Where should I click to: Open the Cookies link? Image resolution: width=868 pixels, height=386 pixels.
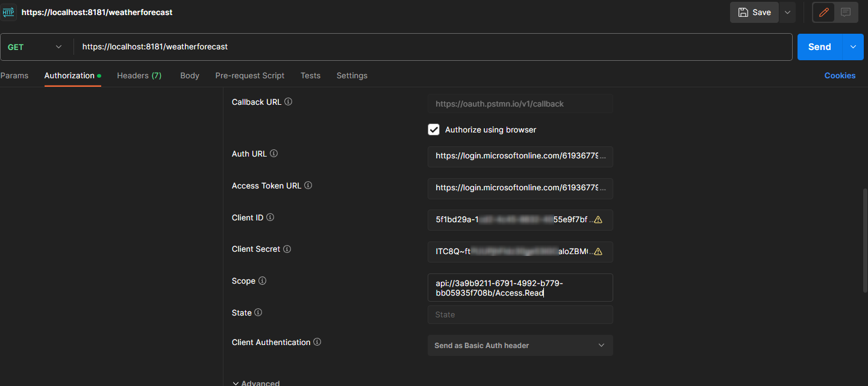click(840, 75)
